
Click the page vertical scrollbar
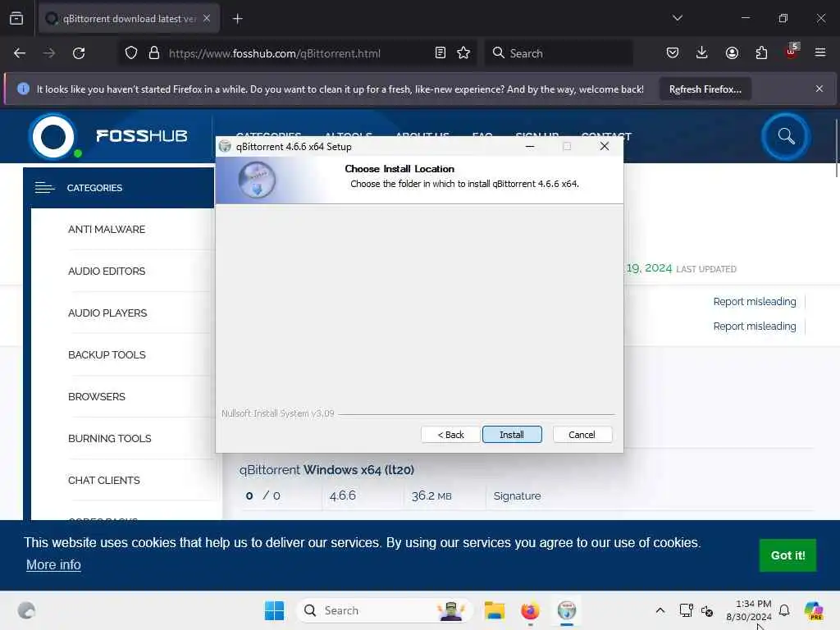coord(836,148)
